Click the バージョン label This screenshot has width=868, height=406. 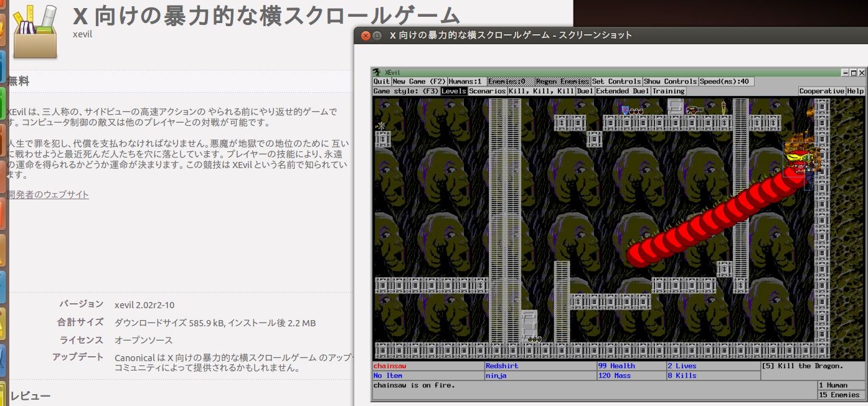(81, 304)
